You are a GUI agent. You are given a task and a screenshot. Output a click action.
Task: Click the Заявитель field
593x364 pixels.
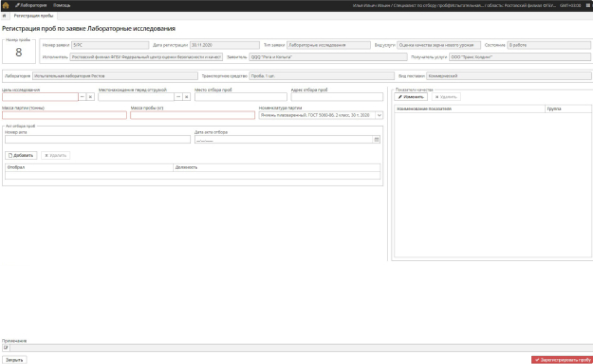(x=328, y=57)
